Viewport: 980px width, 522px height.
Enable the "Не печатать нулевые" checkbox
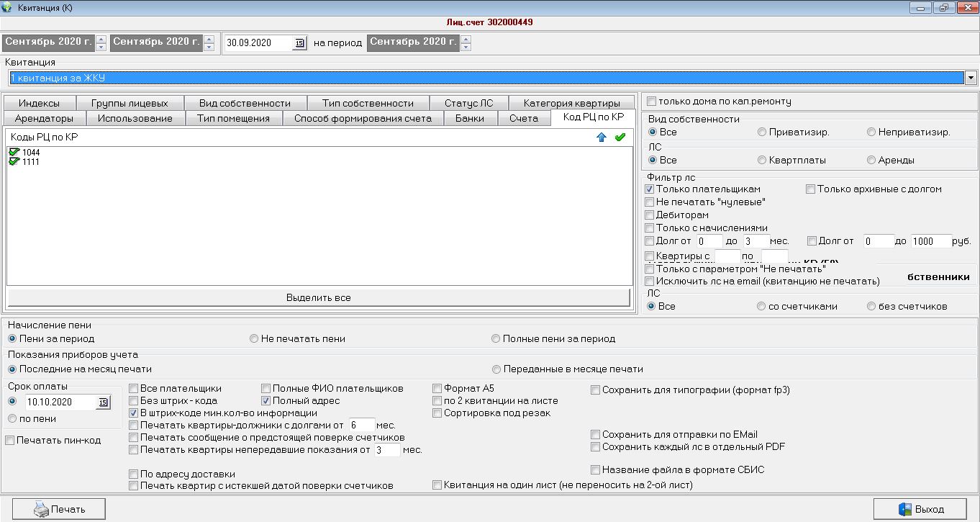coord(650,202)
